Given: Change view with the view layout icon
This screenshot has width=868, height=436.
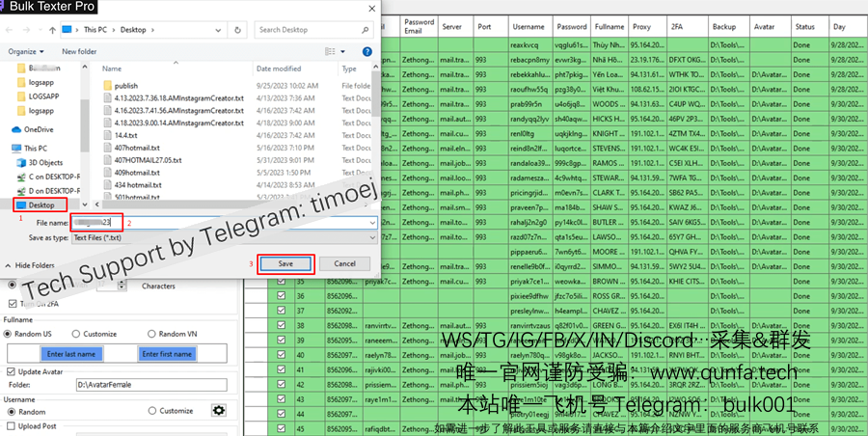Looking at the screenshot, I should [x=330, y=51].
